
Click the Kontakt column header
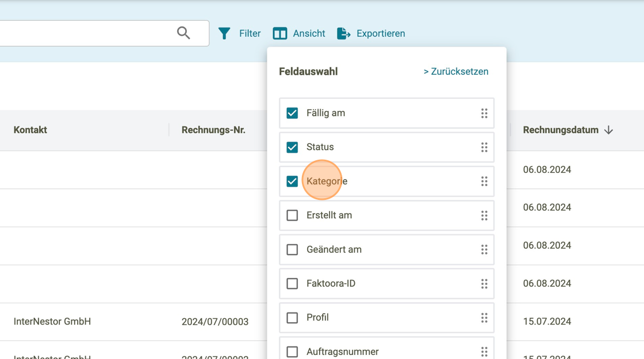30,130
